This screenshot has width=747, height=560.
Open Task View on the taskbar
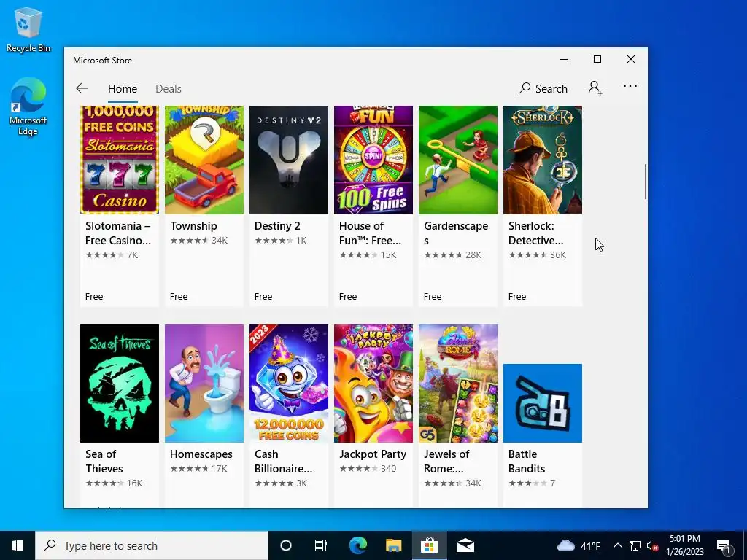tap(321, 545)
